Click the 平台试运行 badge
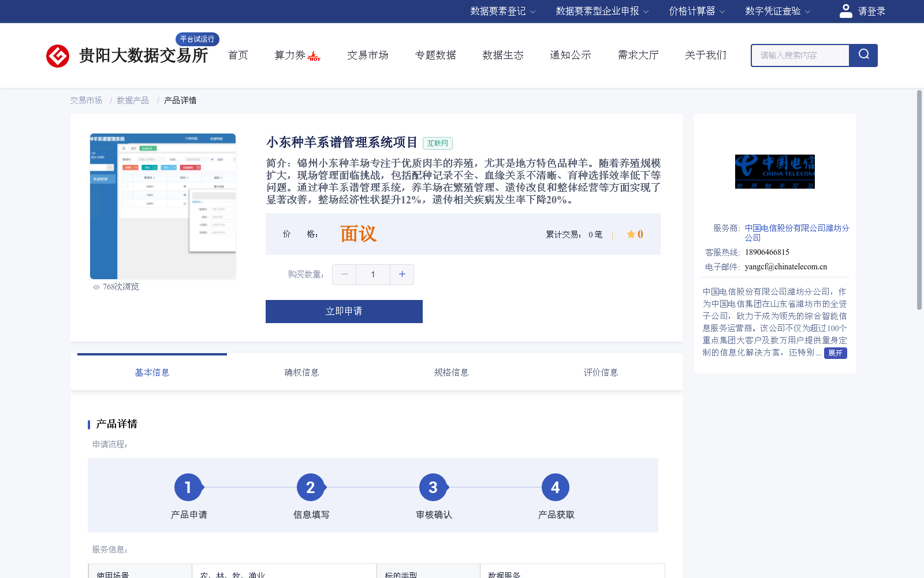 coord(197,39)
